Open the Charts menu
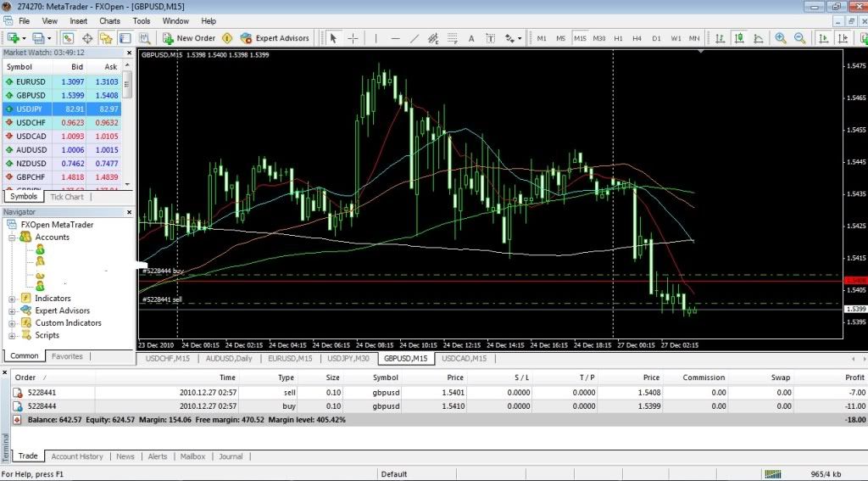868x481 pixels. pos(109,20)
